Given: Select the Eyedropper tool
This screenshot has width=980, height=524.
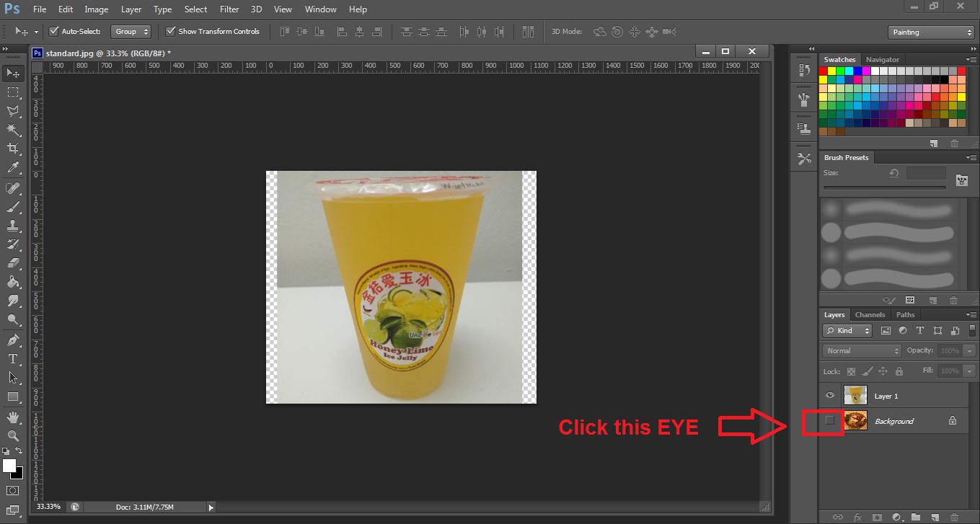Looking at the screenshot, I should click(13, 168).
